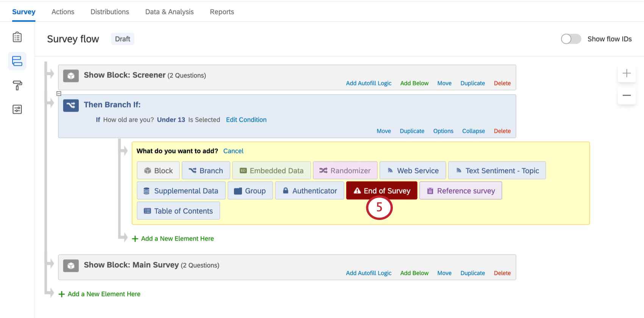This screenshot has width=644, height=318.
Task: Select the survey flow sidebar icon
Action: pos(17,61)
